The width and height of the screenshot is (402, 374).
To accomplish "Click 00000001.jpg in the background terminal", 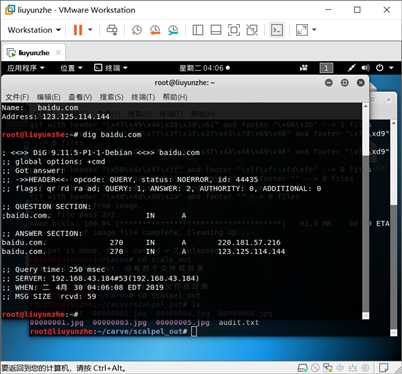I will [x=57, y=323].
